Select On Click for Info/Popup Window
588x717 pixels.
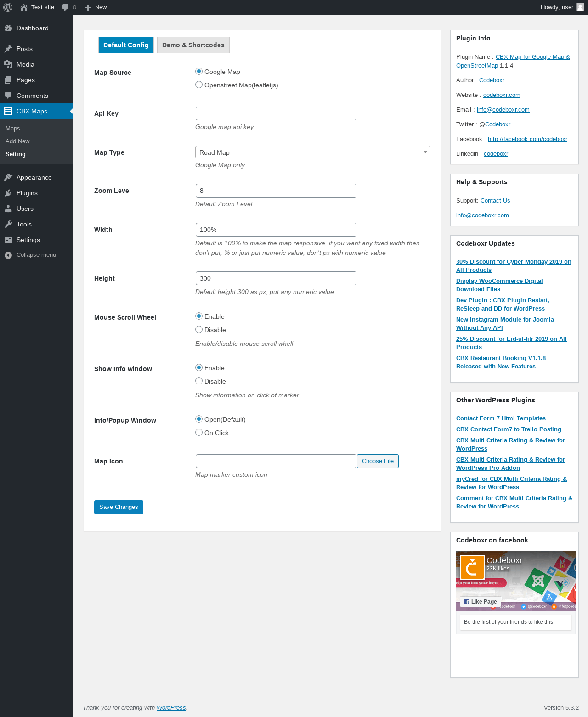199,432
